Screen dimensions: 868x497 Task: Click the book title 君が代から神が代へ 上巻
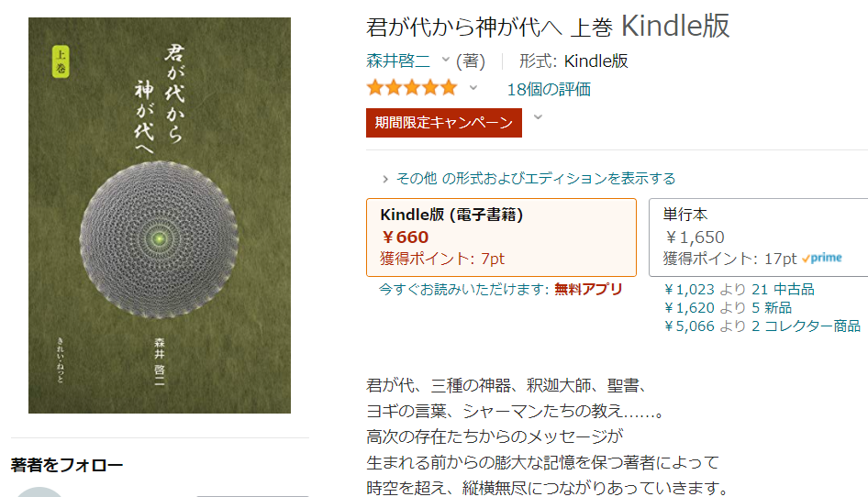click(x=489, y=26)
